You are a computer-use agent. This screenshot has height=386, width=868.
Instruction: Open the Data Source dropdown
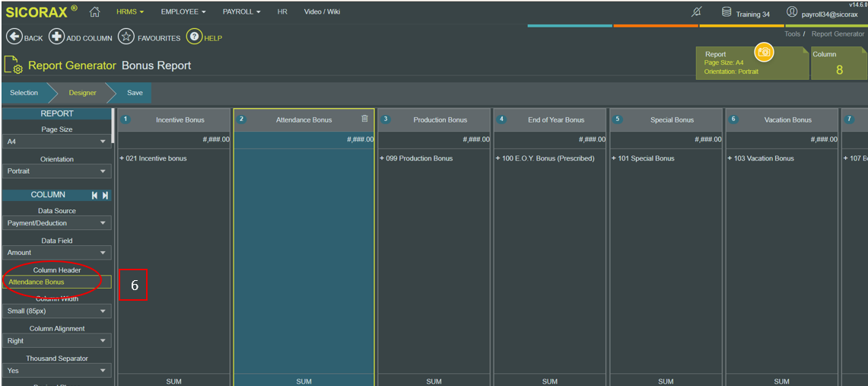click(x=56, y=223)
